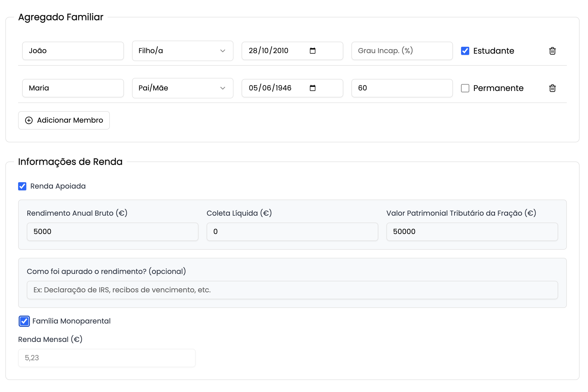Check the Permanente checkbox
This screenshot has width=588, height=392.
coord(465,88)
